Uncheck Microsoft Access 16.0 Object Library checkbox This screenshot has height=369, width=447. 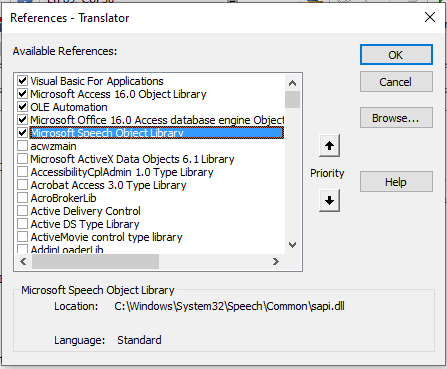tap(22, 94)
